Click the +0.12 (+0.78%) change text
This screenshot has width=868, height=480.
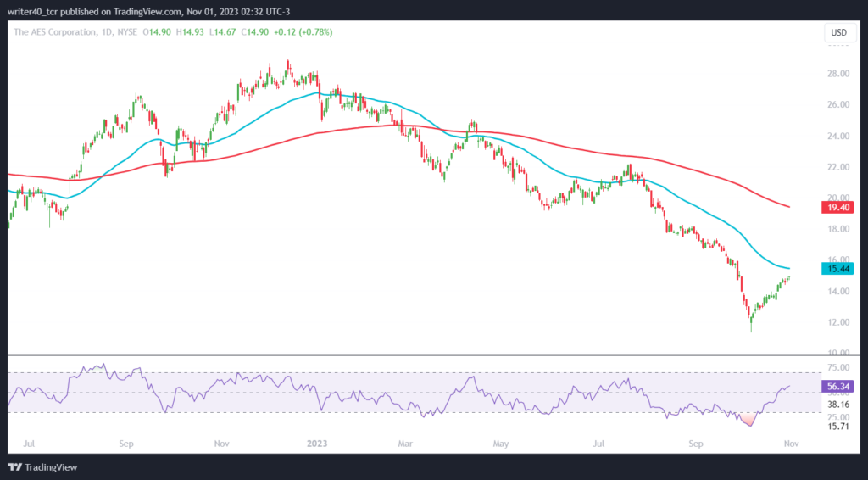tap(303, 32)
